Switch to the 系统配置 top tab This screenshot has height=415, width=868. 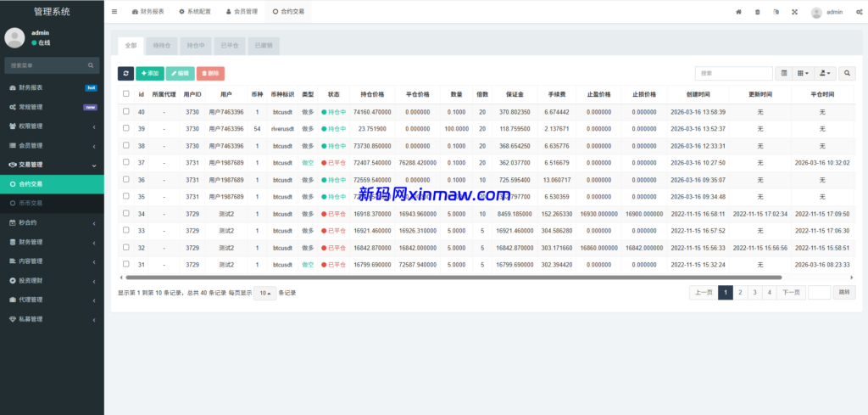195,12
